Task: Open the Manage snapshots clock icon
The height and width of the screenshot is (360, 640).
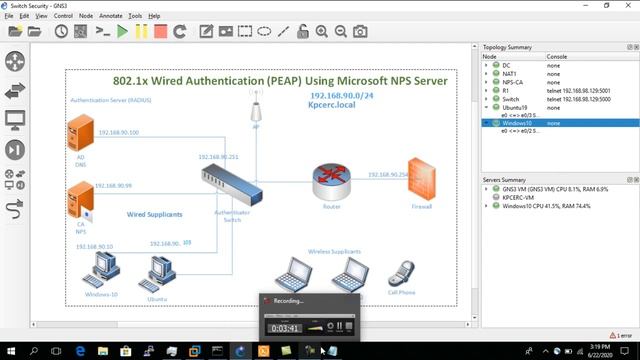Action: pyautogui.click(x=61, y=31)
